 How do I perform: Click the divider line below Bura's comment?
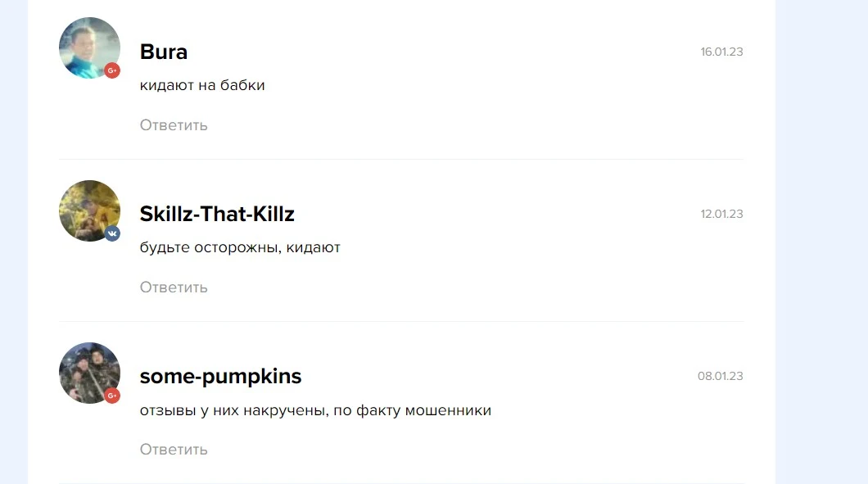click(x=401, y=159)
